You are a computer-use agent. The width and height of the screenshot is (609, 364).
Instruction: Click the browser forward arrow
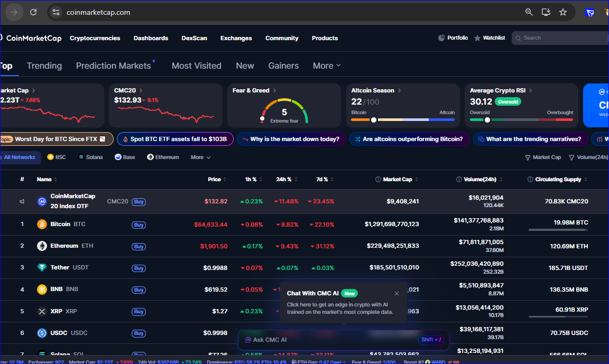14,12
